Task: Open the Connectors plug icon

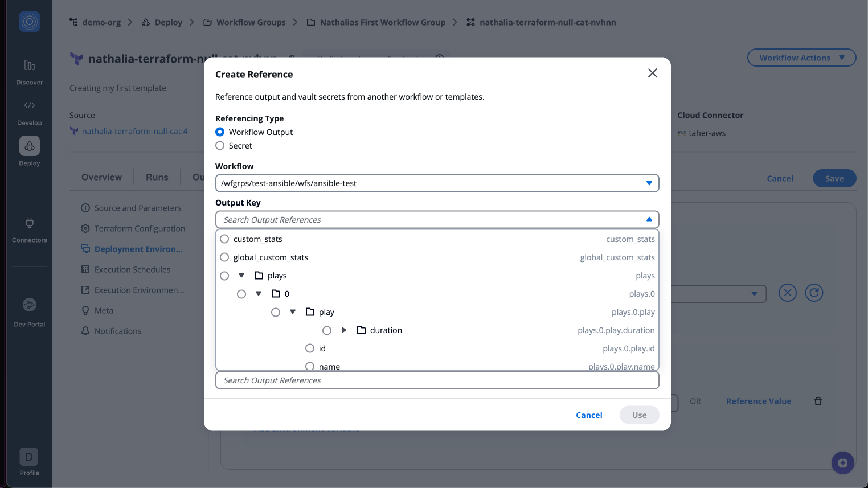Action: (x=30, y=223)
